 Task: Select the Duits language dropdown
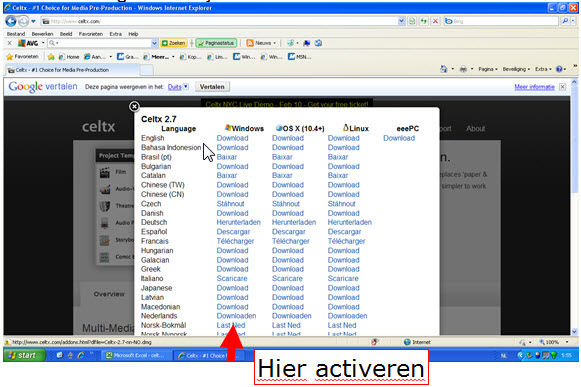coord(178,87)
